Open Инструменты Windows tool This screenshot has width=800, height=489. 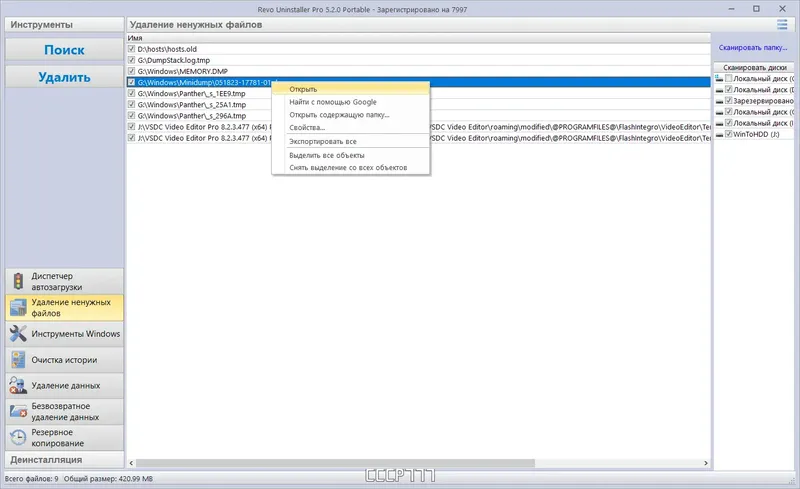64,333
